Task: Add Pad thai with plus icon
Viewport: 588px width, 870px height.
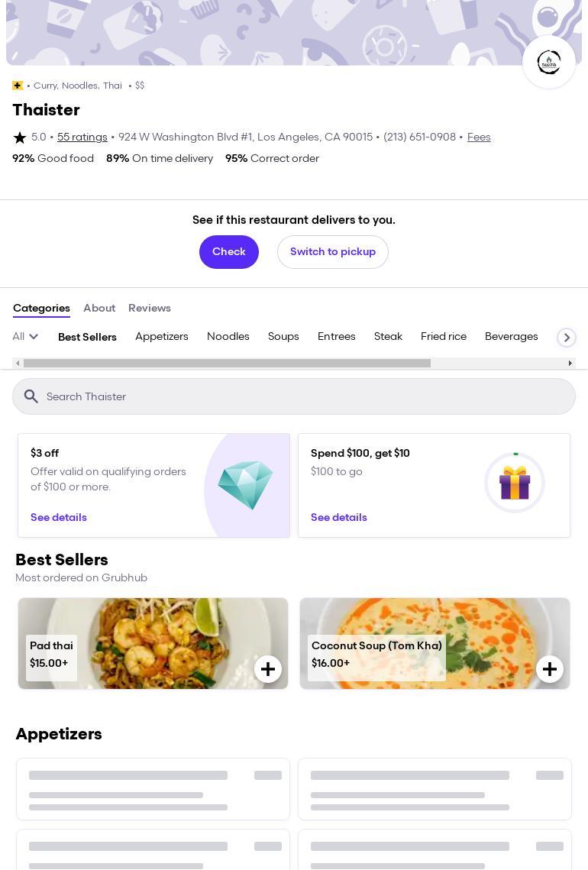Action: pos(268,669)
